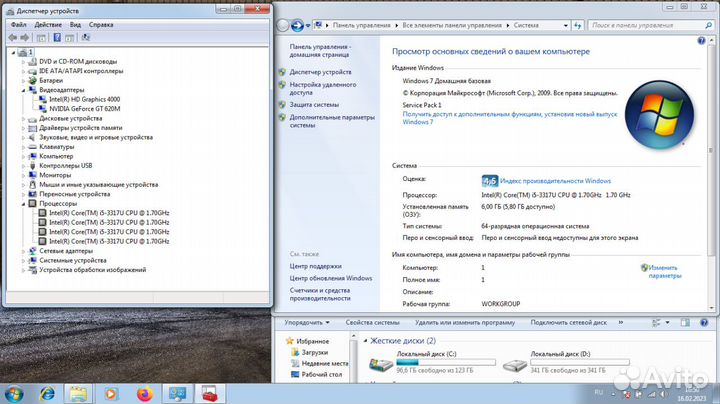Click Изменить параметры link
720x404 pixels.
pos(664,272)
